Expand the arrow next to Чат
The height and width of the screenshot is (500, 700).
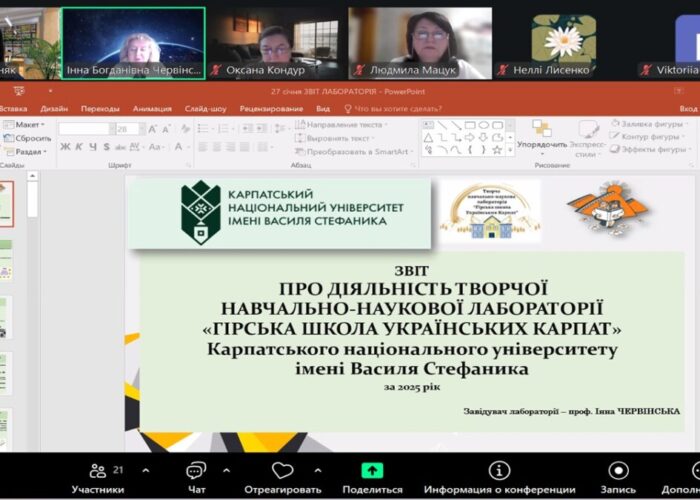coord(226,470)
